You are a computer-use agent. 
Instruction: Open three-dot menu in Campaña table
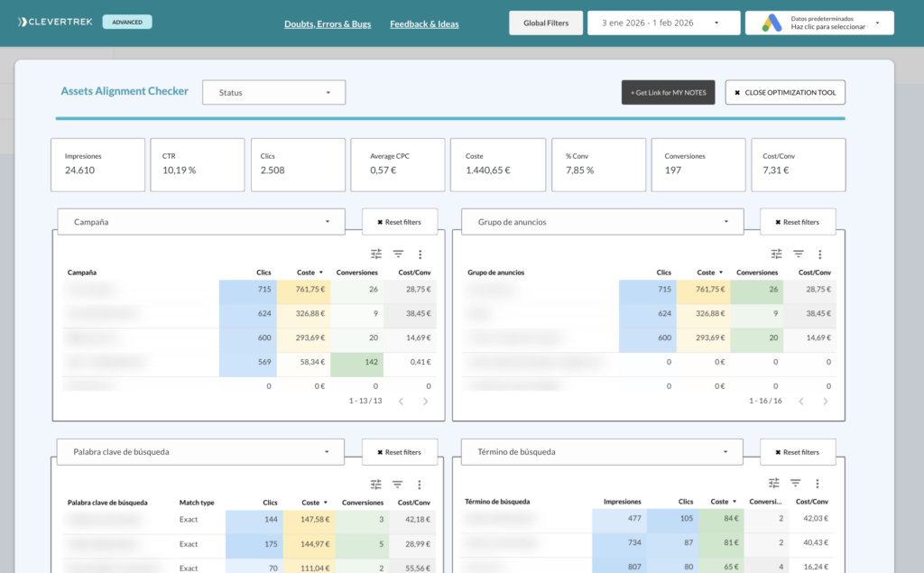pos(420,254)
